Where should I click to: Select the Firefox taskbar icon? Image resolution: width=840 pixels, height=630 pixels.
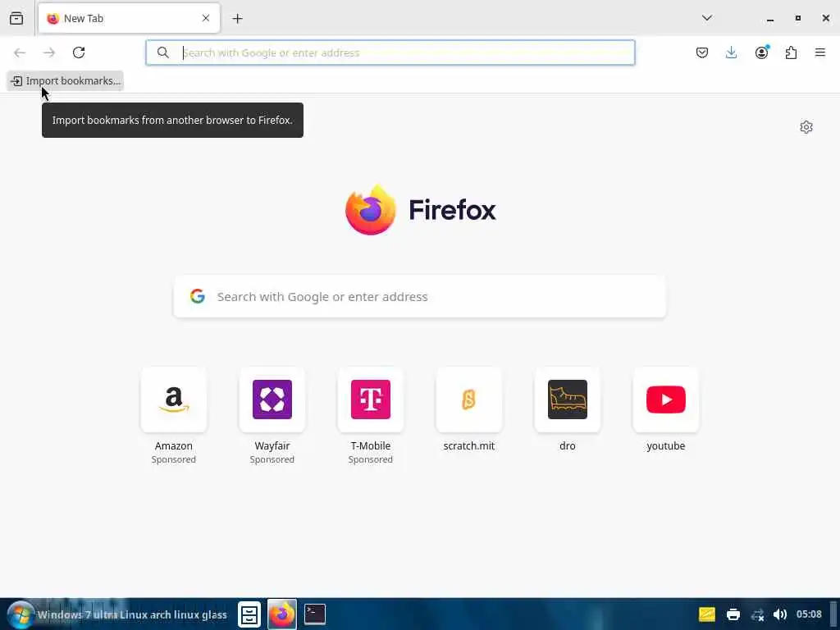pos(282,614)
